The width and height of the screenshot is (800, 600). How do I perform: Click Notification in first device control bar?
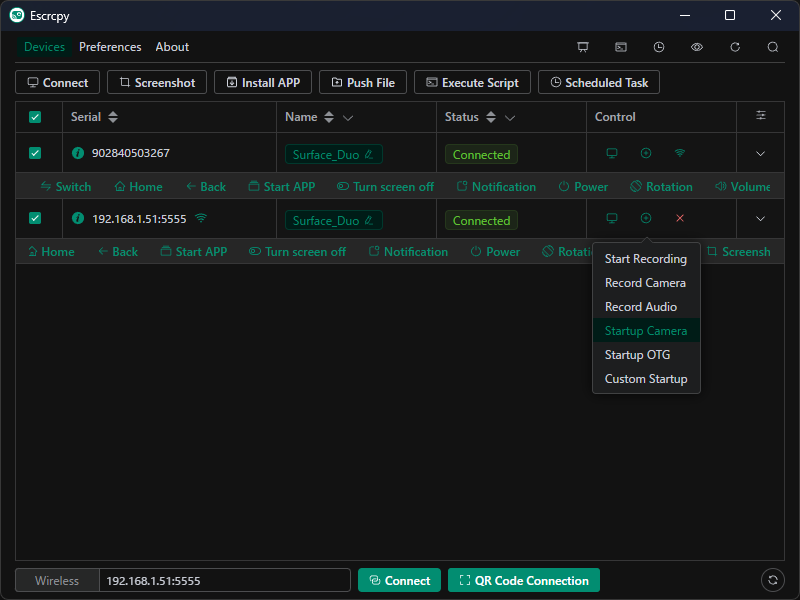(x=496, y=187)
